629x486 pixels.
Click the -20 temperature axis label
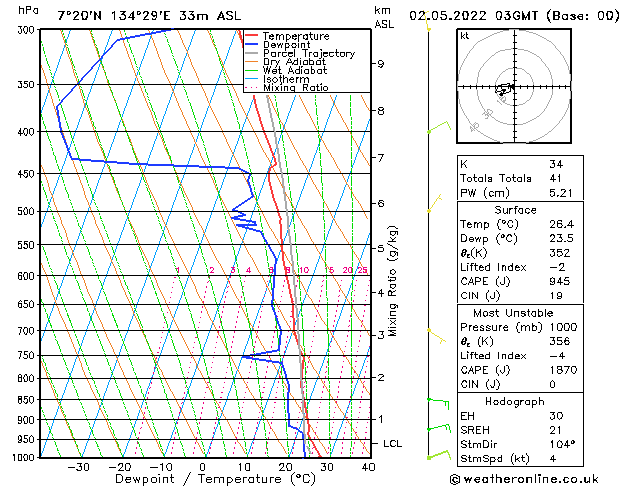(120, 467)
